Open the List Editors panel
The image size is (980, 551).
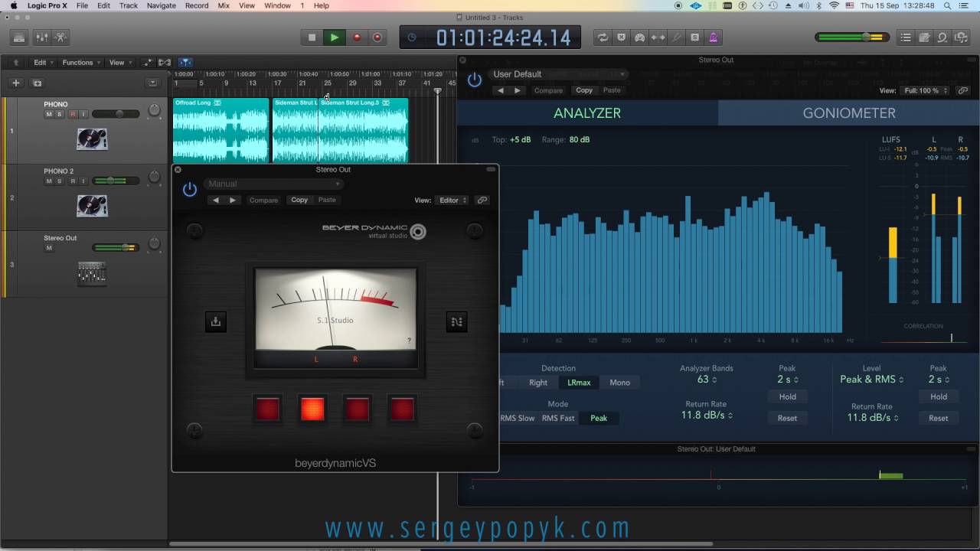[x=906, y=37]
